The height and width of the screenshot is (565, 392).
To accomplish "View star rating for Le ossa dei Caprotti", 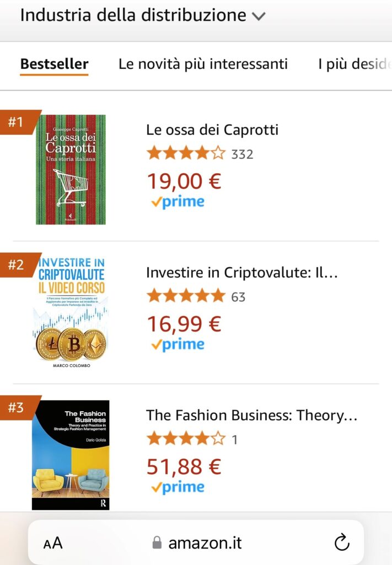I will (x=186, y=153).
